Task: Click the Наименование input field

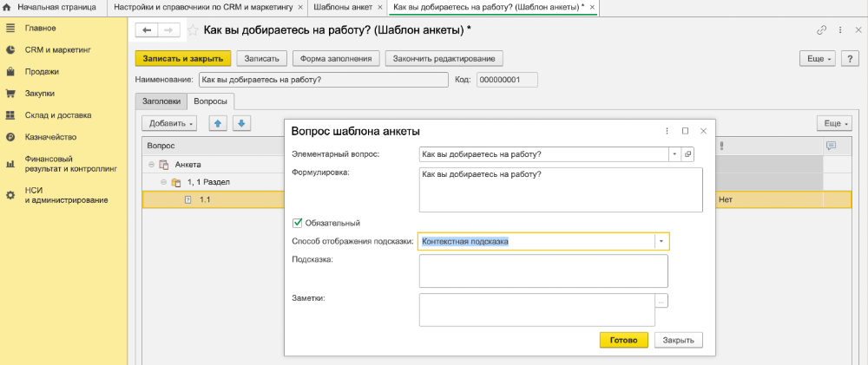Action: 323,80
